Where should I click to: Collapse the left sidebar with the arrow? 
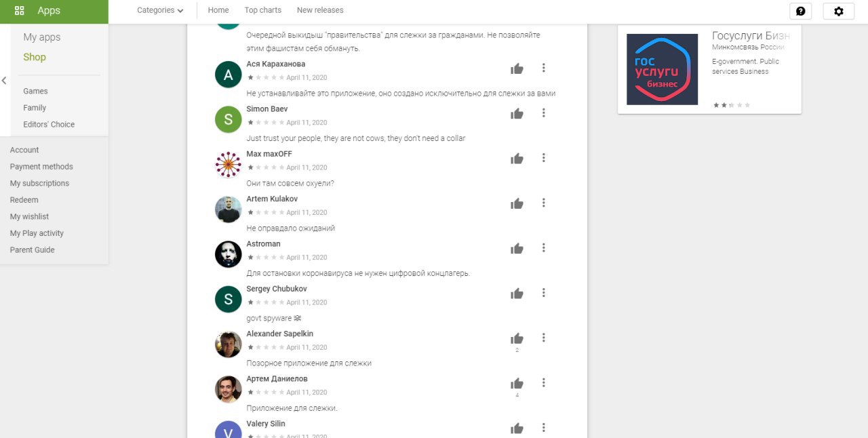click(4, 81)
